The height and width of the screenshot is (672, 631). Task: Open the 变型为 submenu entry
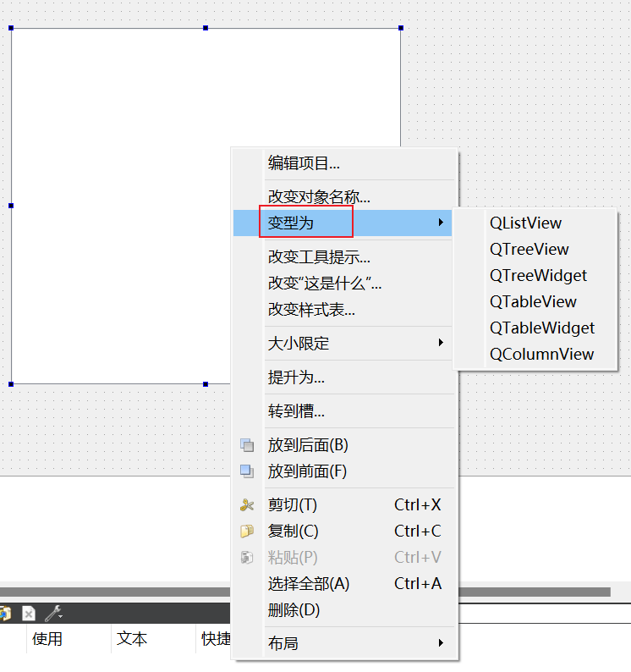(x=343, y=223)
